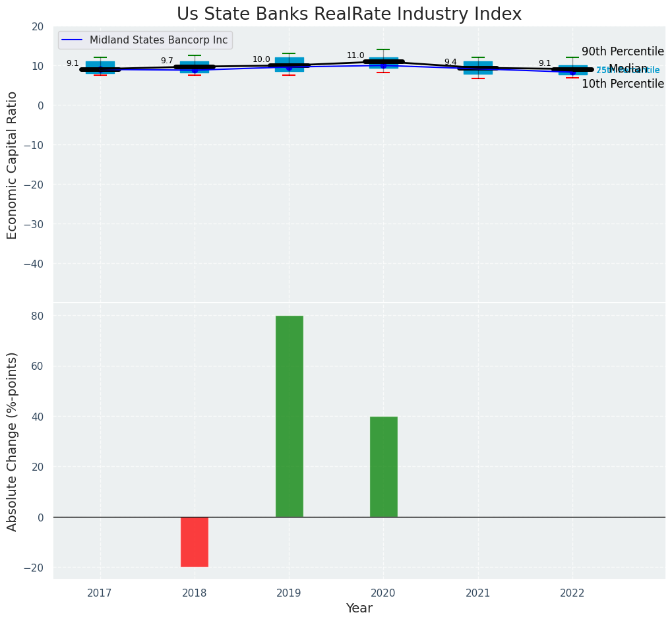
Task: Click the 2020 median value label 11.0
Action: coord(355,55)
